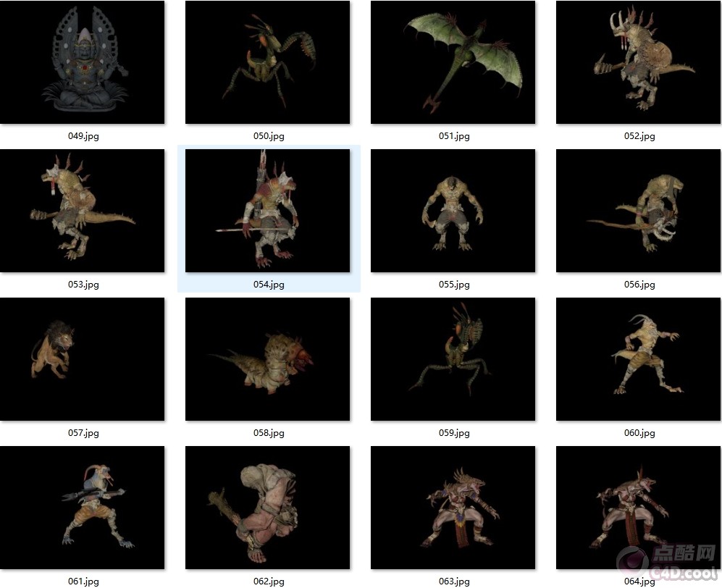Click the 058.jpg file name
Viewport: 722px width, 588px height.
pos(269,433)
